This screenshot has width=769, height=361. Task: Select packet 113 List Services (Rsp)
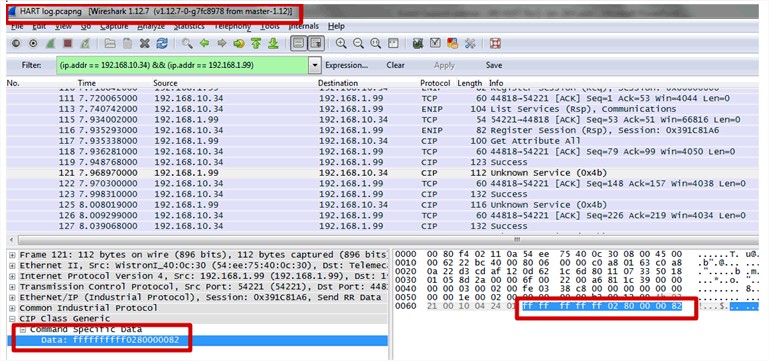coord(383,109)
